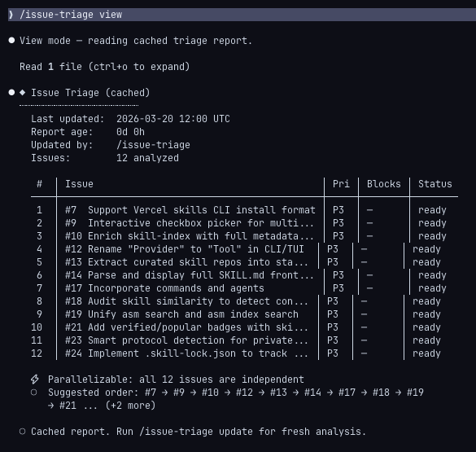Click row number 10 in the # column
Image resolution: width=476 pixels, height=452 pixels.
pos(37,327)
